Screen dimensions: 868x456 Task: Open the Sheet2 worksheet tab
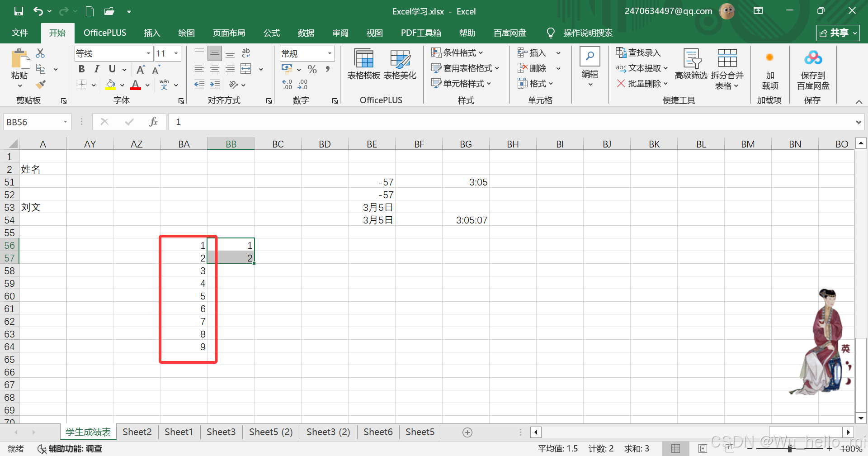tap(137, 432)
